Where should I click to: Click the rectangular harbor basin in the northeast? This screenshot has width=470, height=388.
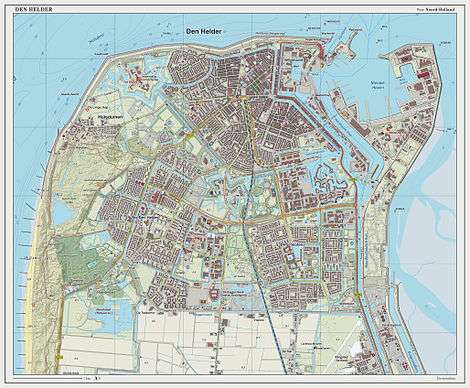409,73
